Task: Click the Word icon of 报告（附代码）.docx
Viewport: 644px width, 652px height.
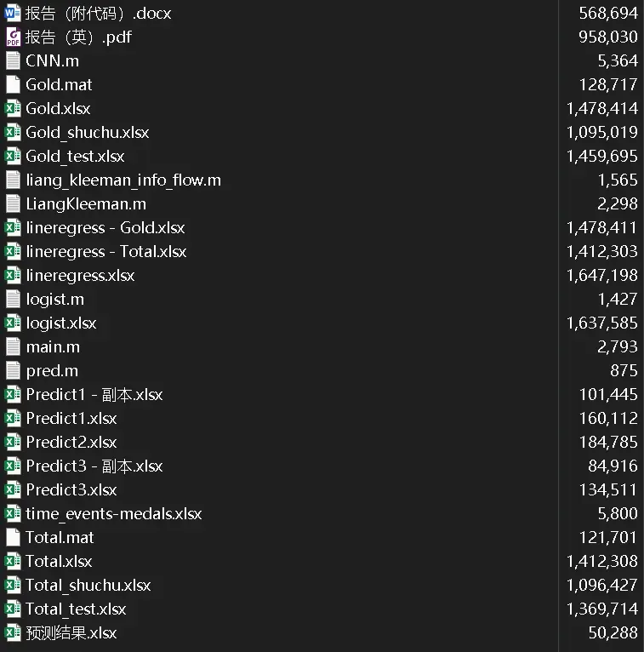Action: (13, 13)
